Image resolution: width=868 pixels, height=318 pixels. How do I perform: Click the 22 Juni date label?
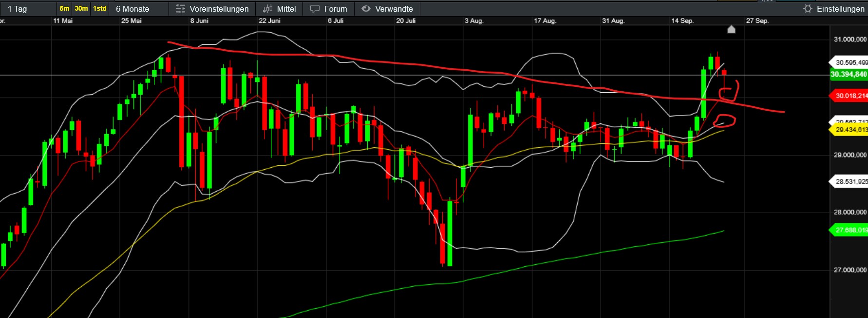pyautogui.click(x=269, y=20)
